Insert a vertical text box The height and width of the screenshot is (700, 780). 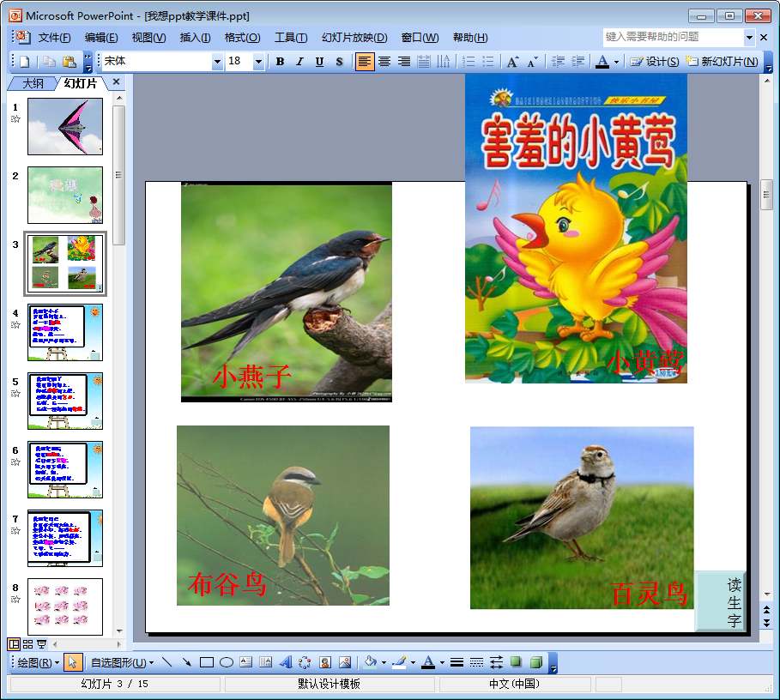[266, 662]
